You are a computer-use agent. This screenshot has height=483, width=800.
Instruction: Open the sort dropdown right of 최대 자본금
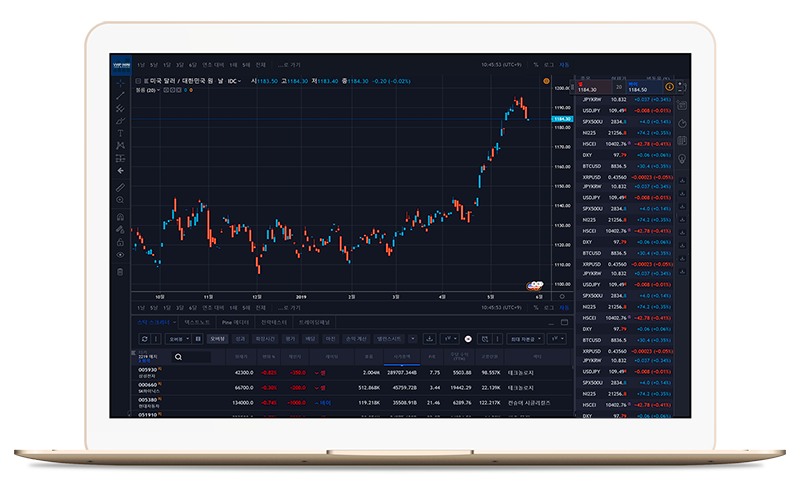pos(557,339)
